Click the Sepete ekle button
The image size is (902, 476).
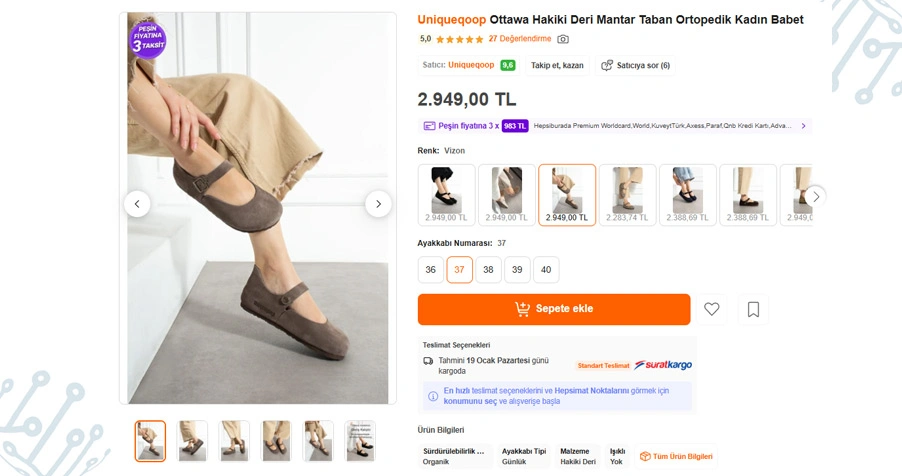[x=554, y=310]
